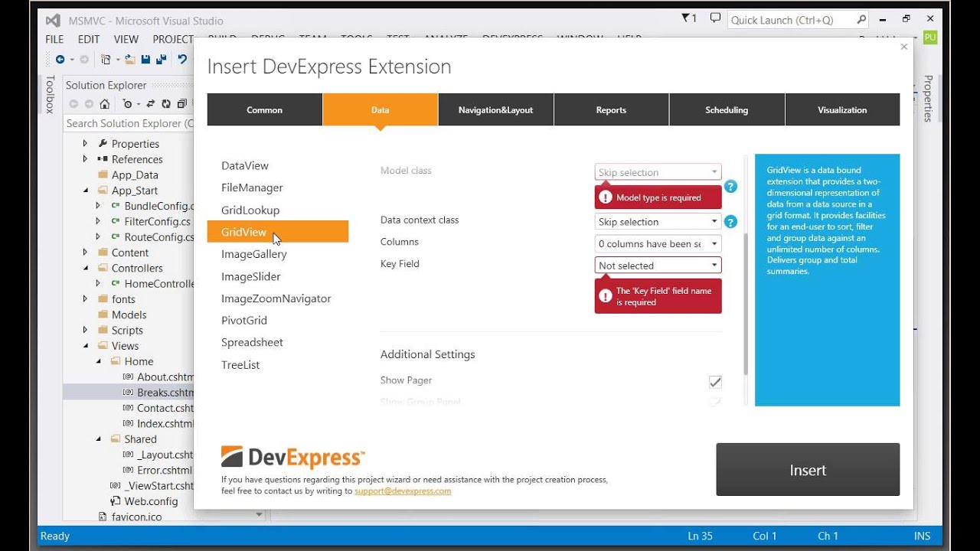
Task: Click the feedback speech bubble icon
Action: [715, 18]
